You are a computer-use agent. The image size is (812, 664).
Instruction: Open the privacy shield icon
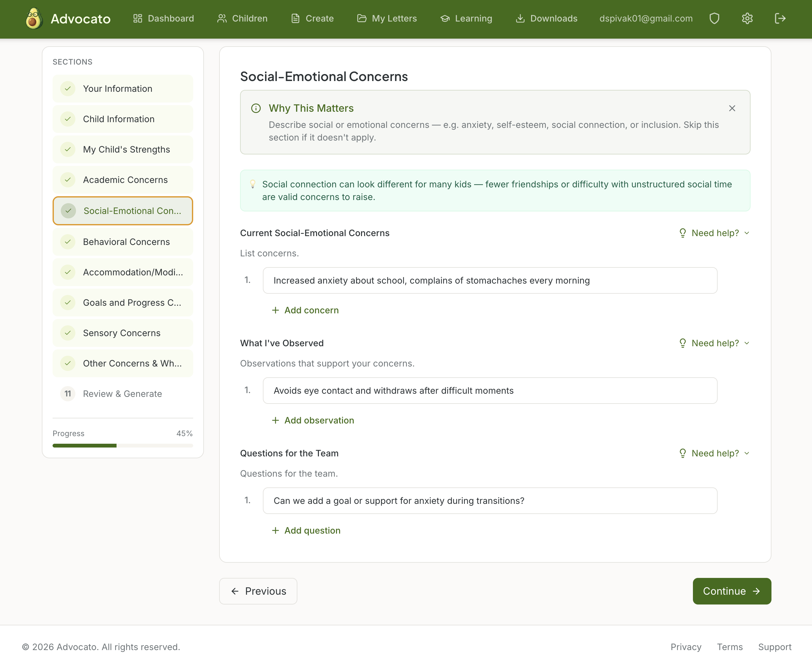point(714,18)
